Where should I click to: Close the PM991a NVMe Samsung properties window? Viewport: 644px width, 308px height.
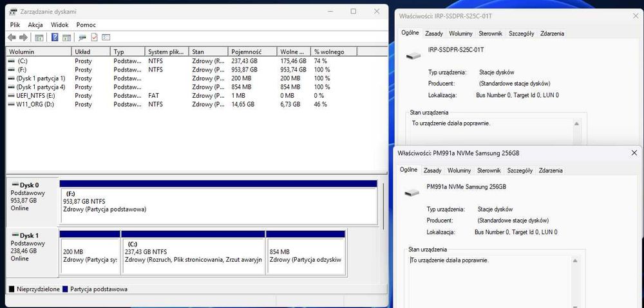tap(634, 153)
